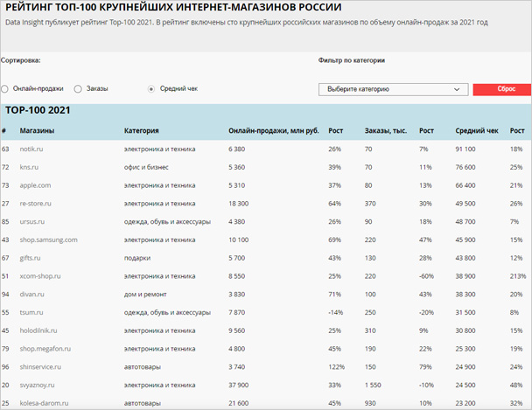Screen dimensions: 532x410
Task: Open the kolesa-darom.ru store link
Action: tap(44, 403)
